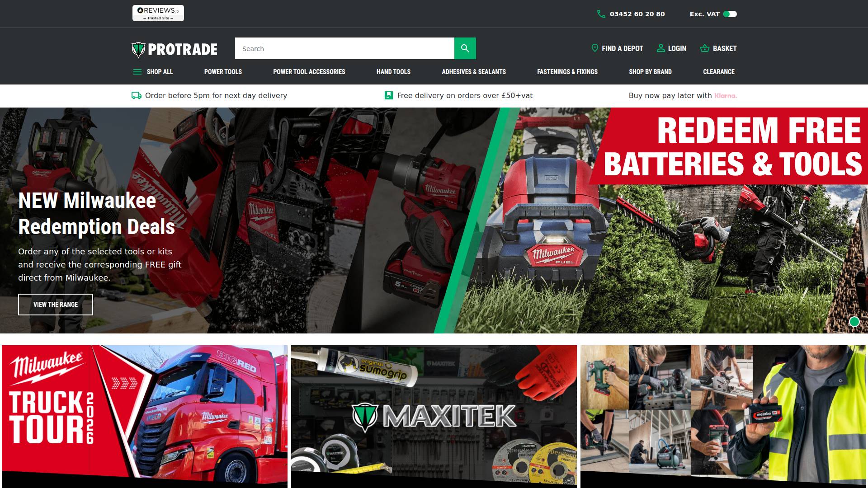The image size is (868, 488).
Task: Select the green carousel slide indicator dot
Action: click(x=854, y=322)
